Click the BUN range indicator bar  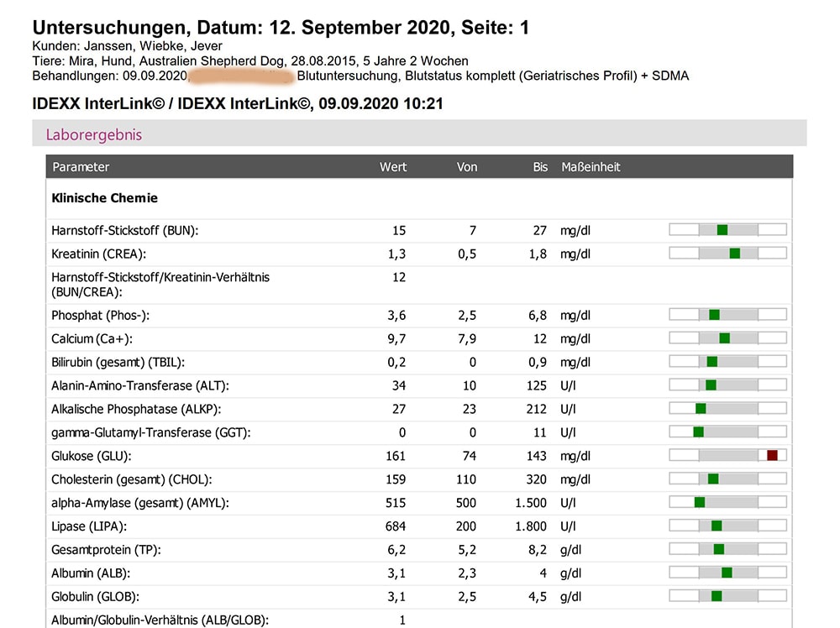727,230
